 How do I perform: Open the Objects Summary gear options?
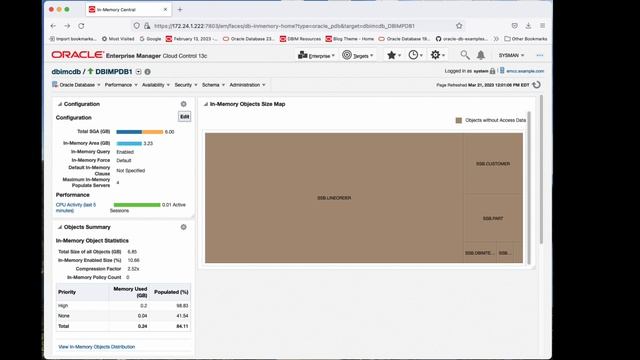tap(184, 227)
